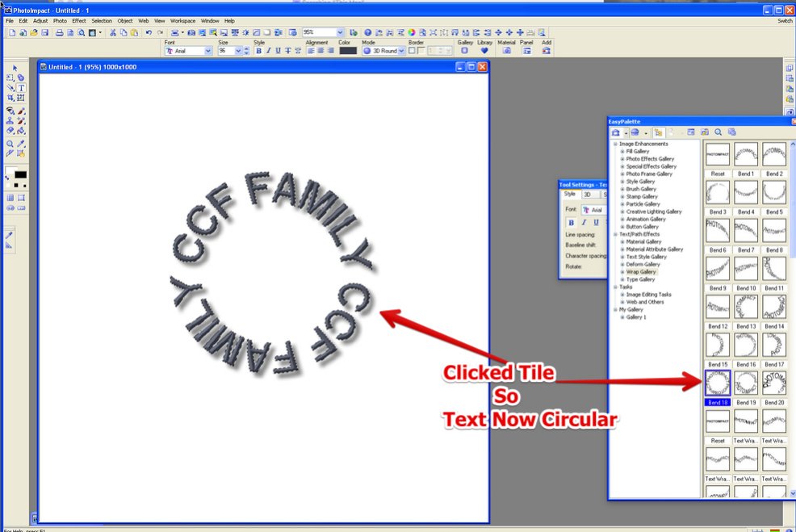This screenshot has width=796, height=532.
Task: Pick the Eyedropper tool in the toolbox
Action: coord(21,144)
